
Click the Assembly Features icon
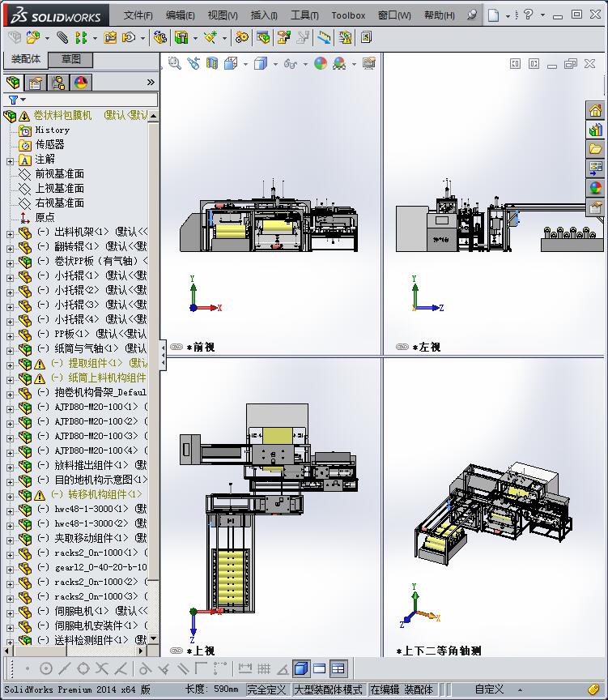tap(181, 37)
